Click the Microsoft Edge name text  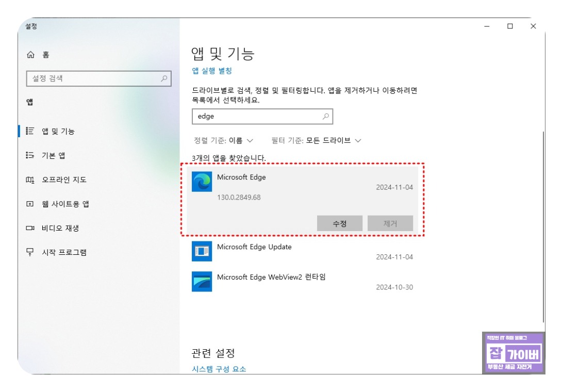pyautogui.click(x=241, y=177)
